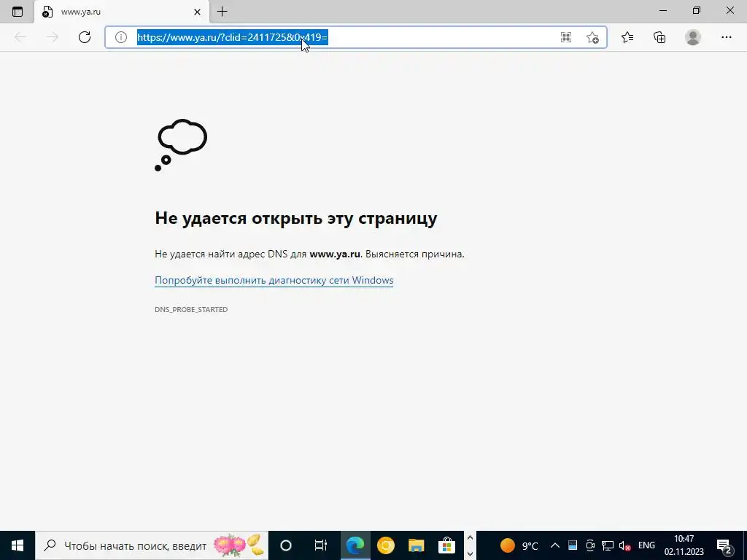This screenshot has height=560, width=747.
Task: Minimize the browser window
Action: point(663,10)
